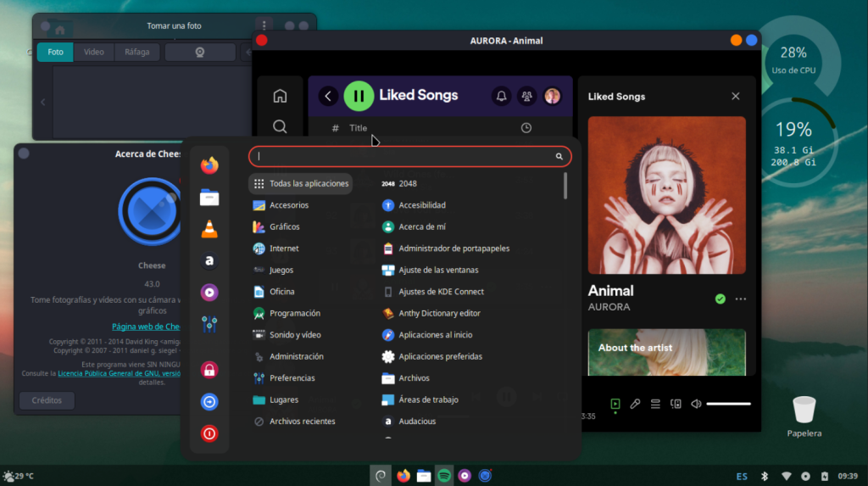This screenshot has width=868, height=486.
Task: Open VLC from the menu favorites
Action: 209,229
